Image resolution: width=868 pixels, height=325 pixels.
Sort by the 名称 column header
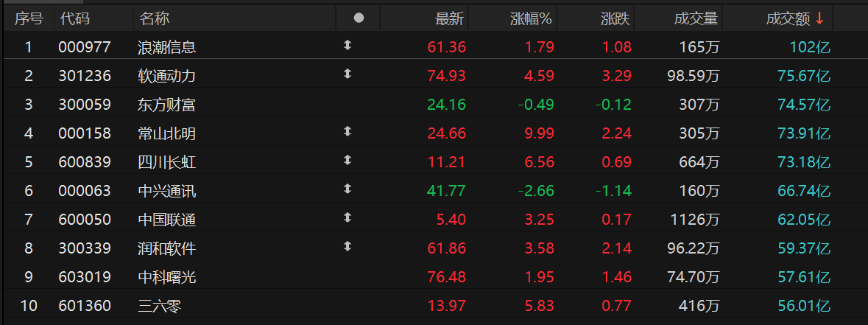[155, 19]
